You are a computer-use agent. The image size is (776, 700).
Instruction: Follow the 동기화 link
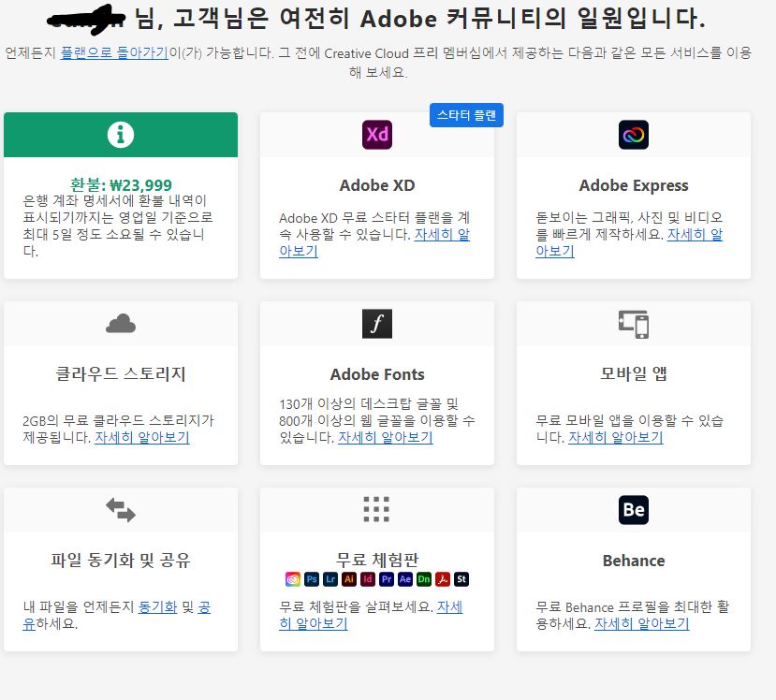point(157,607)
